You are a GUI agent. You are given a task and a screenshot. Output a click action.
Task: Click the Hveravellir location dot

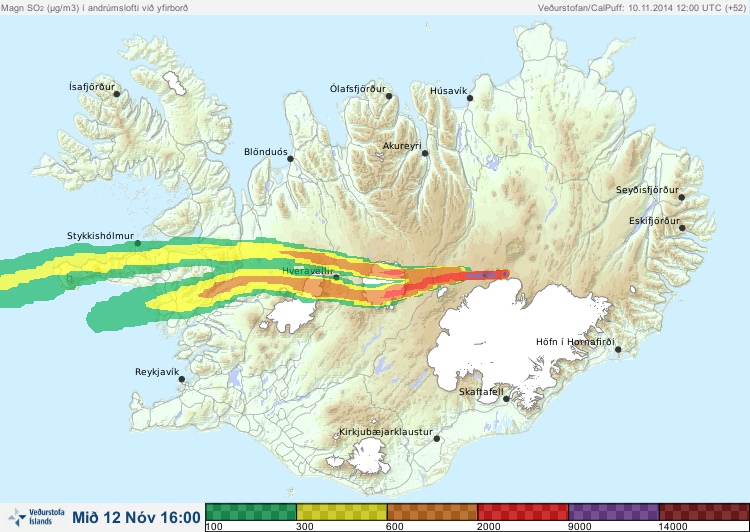tap(336, 277)
